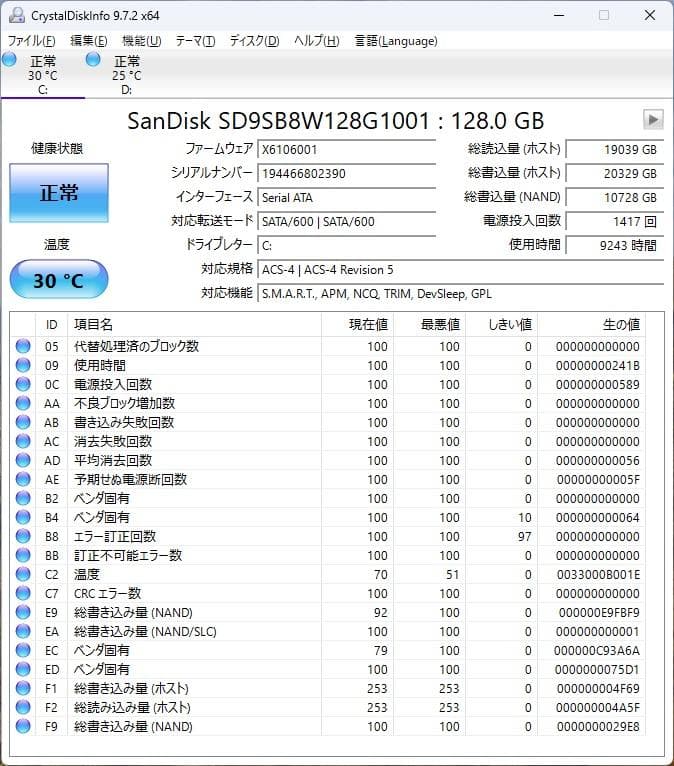Click power-on count value 1417 回
This screenshot has height=766, width=674.
click(x=614, y=221)
